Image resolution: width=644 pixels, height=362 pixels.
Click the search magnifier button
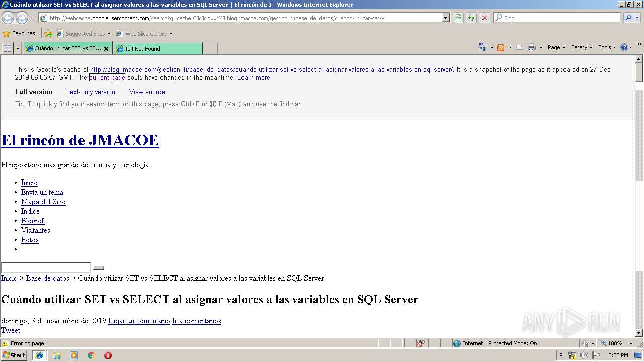(628, 18)
